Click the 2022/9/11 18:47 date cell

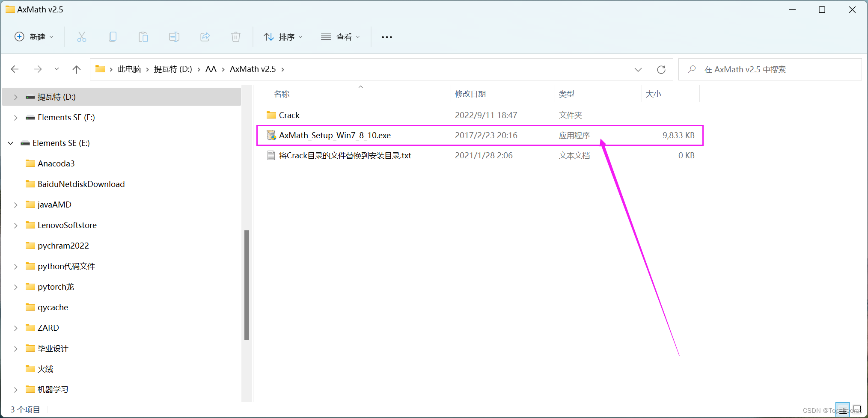tap(486, 115)
